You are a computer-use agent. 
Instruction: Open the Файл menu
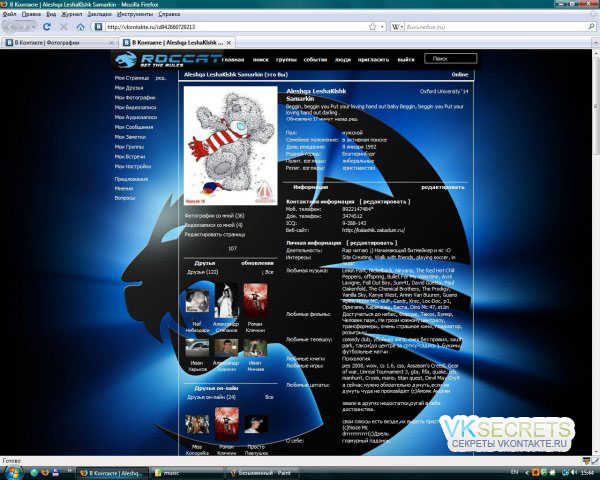9,14
